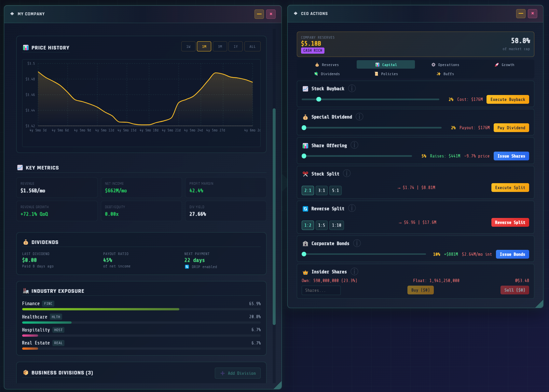Click the Stock Buyback percentage slider handle
The image size is (549, 392).
click(319, 99)
